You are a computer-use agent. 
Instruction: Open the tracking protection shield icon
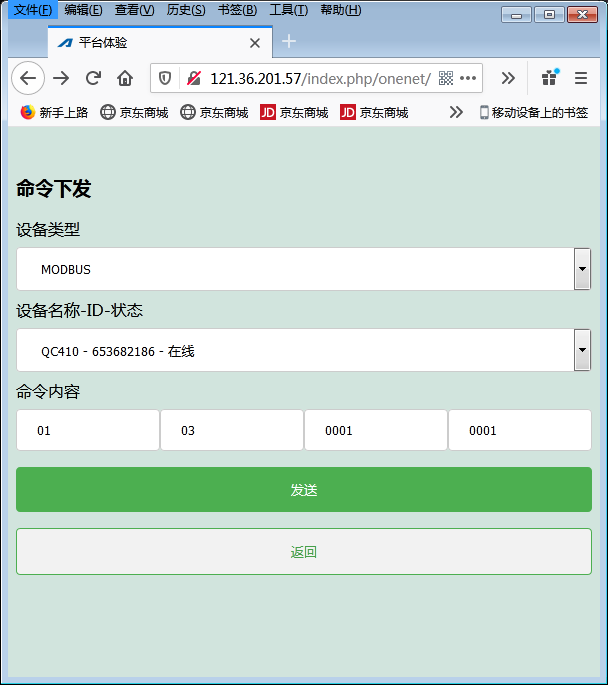tap(165, 79)
